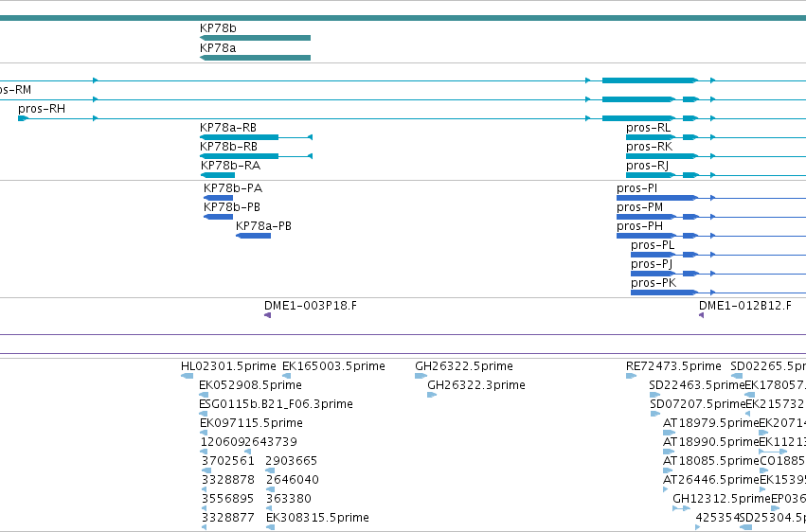Select the KP78b-RB transcript
This screenshot has height=532, width=806.
click(256, 156)
